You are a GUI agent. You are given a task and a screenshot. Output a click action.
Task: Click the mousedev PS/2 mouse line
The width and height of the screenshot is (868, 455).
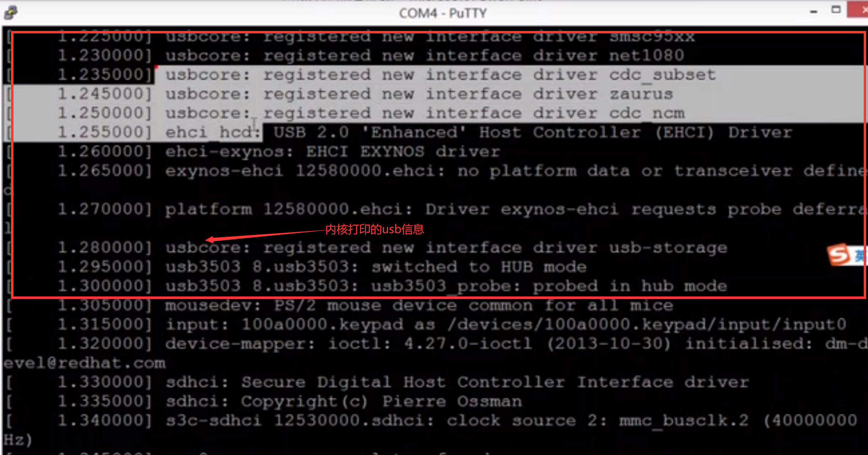419,305
